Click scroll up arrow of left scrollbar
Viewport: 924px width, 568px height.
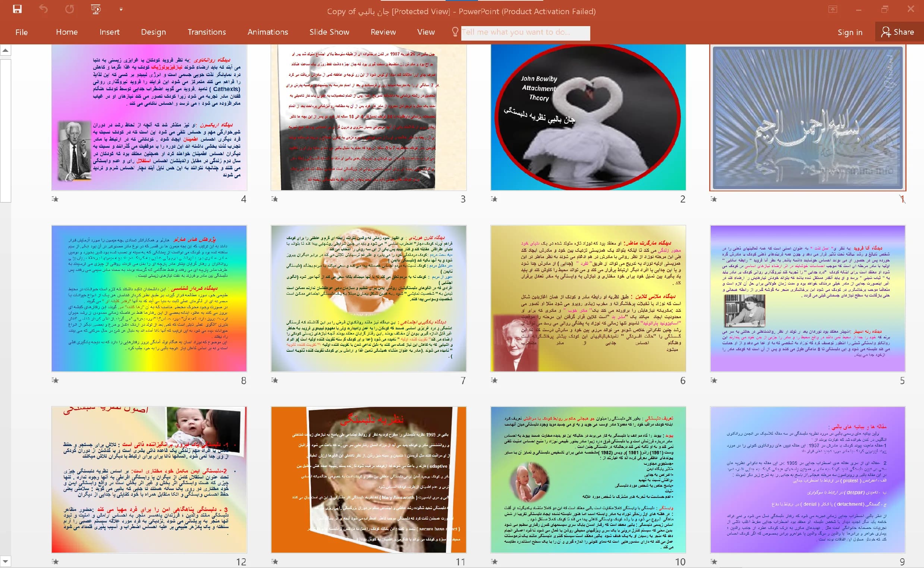(5, 50)
